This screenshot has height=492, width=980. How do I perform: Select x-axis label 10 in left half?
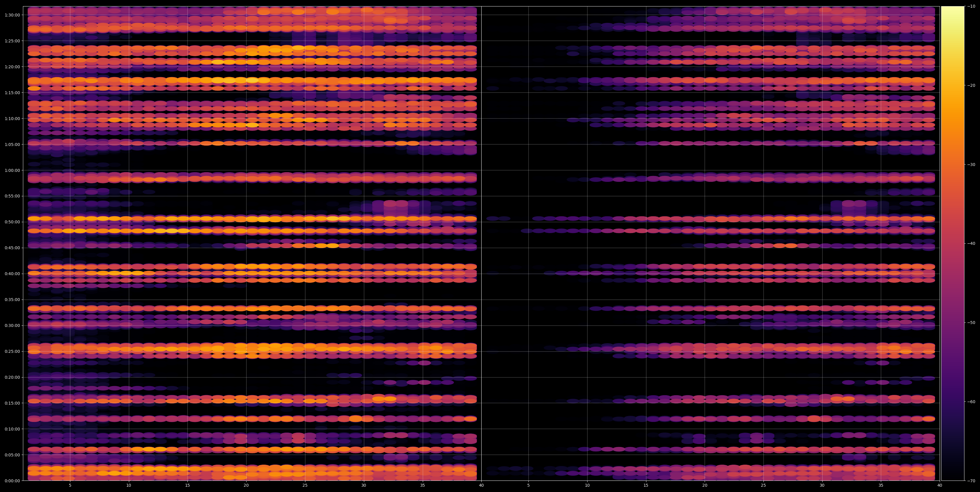129,486
